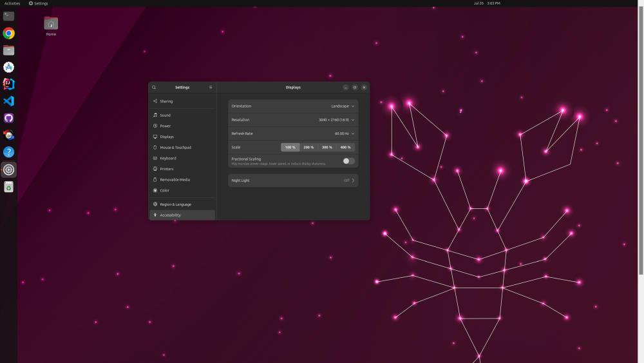Viewport: 644px width, 363px height.
Task: Select the Home folder desktop icon
Action: click(51, 26)
